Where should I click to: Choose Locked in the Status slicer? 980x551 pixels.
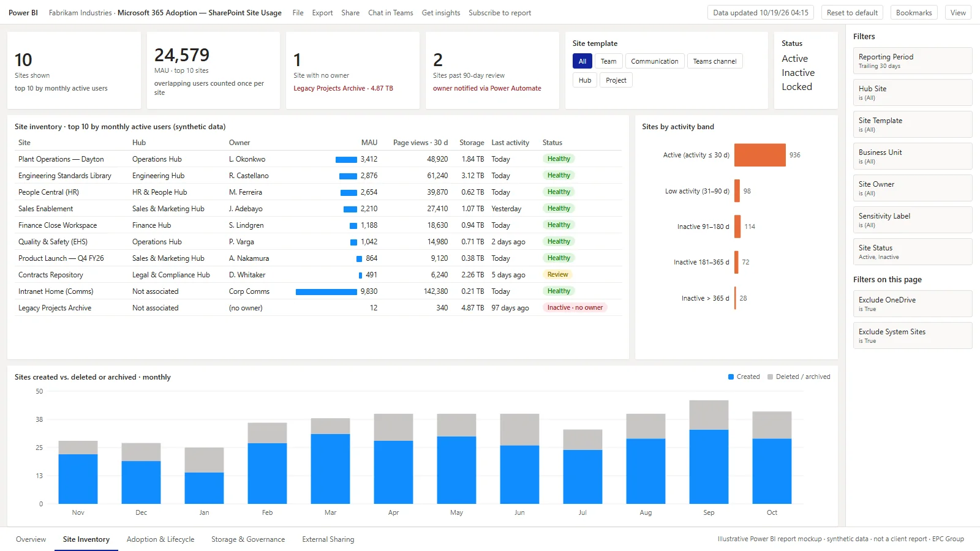[x=797, y=87]
